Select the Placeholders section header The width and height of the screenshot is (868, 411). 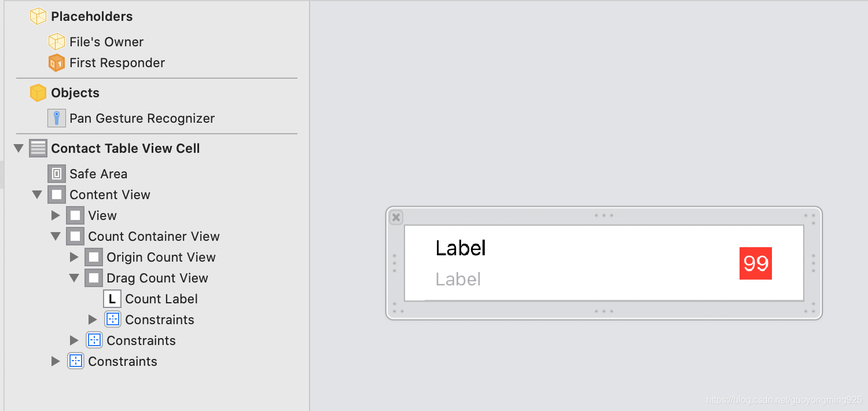pyautogui.click(x=91, y=16)
